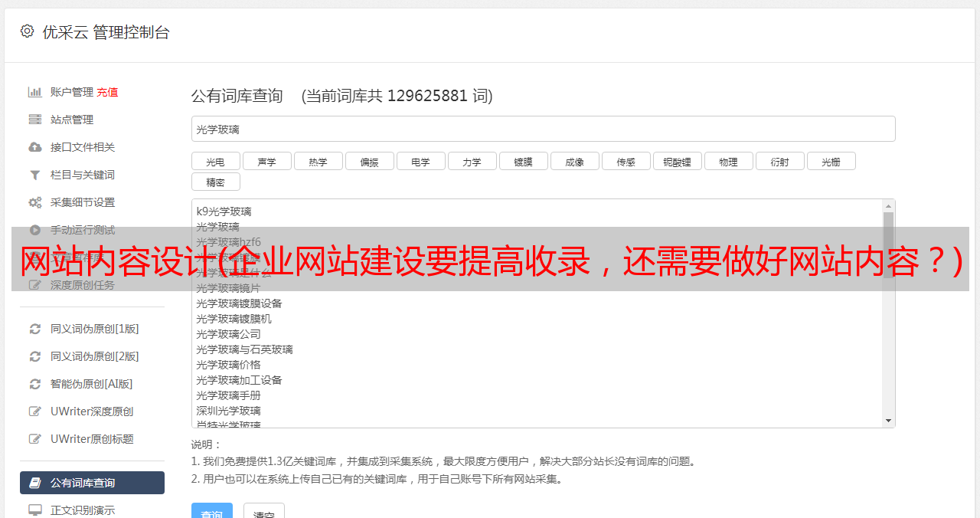Click the refresh icon for 同义词伪原创[2版]
980x518 pixels.
coord(34,356)
